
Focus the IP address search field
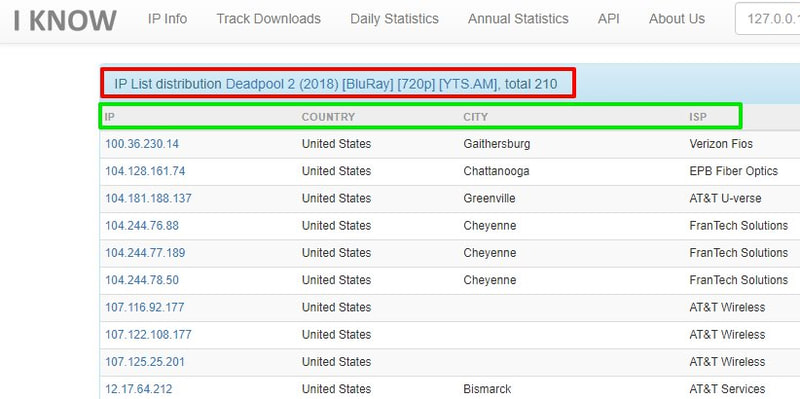pyautogui.click(x=767, y=19)
